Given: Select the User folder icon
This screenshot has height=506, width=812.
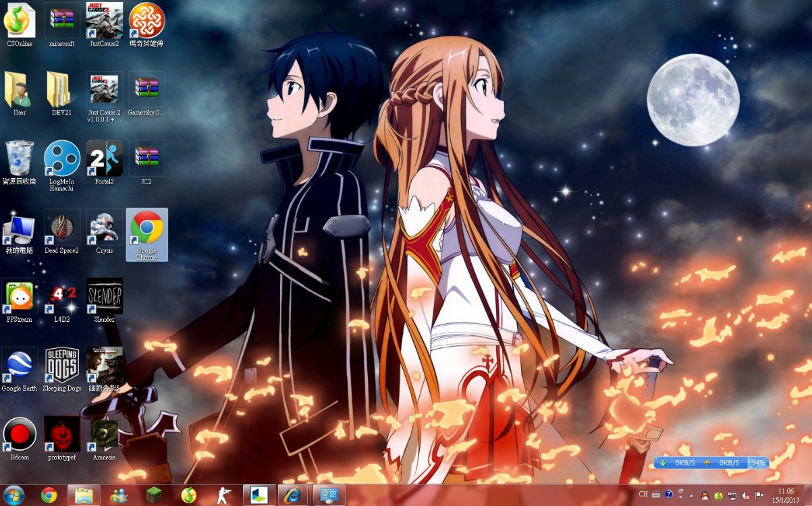Looking at the screenshot, I should click(x=20, y=94).
